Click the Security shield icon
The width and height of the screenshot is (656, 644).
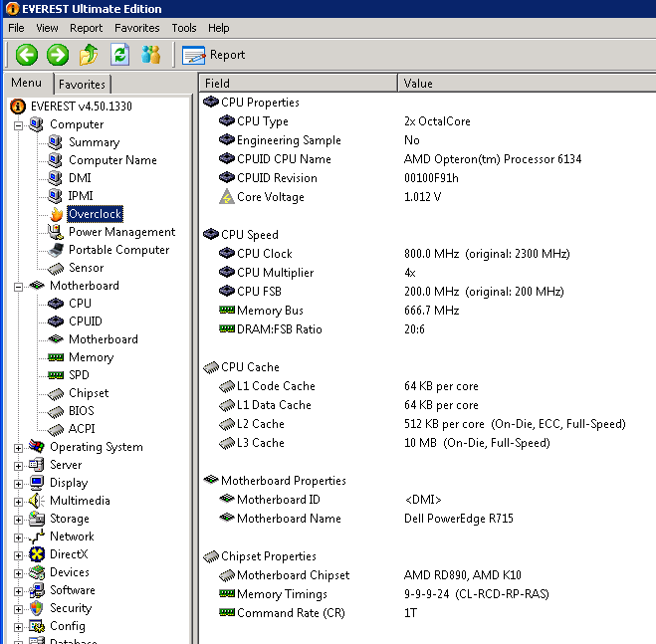(37, 608)
